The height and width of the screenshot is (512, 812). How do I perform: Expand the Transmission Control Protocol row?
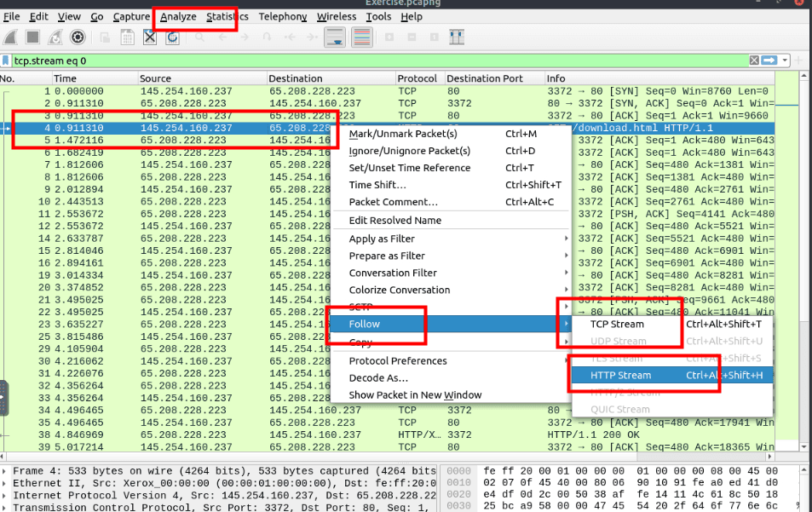coord(6,507)
